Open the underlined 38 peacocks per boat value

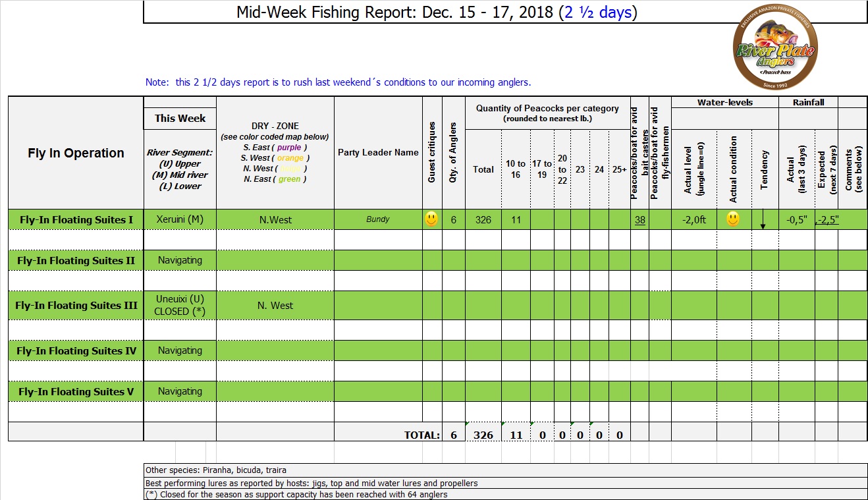tap(639, 220)
